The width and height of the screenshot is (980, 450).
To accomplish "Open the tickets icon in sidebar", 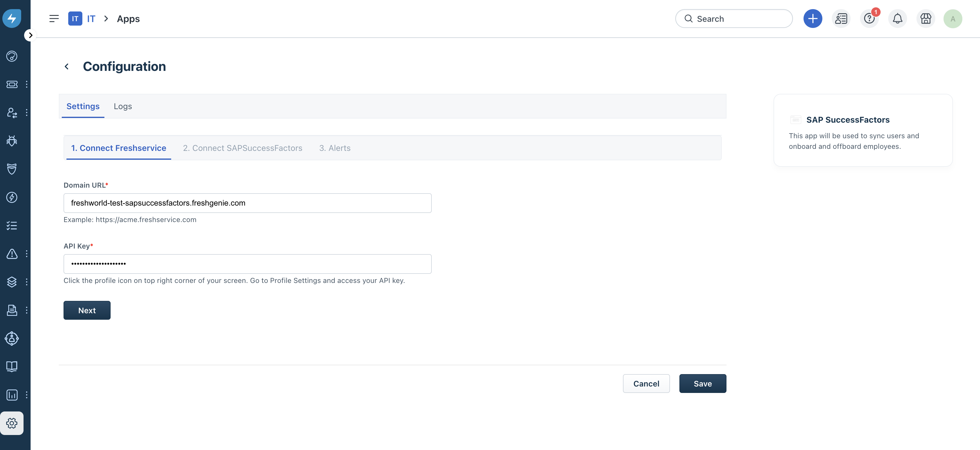I will 12,84.
